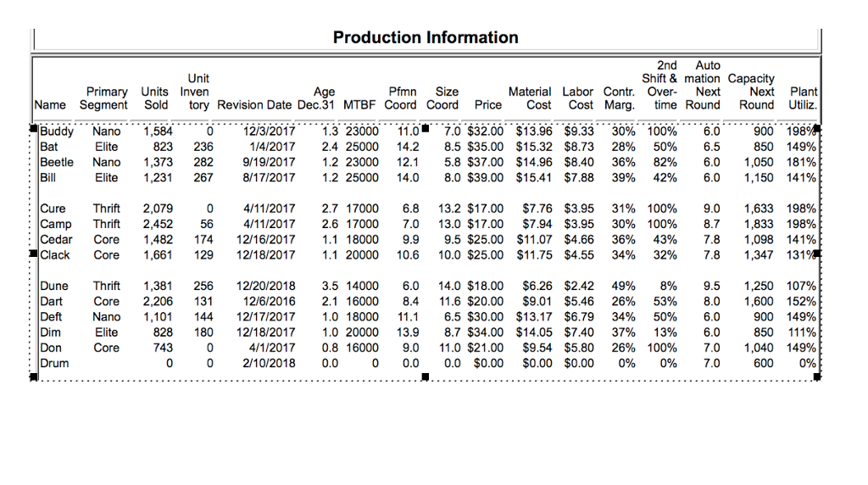
Task: Click the bottom-left selection handle
Action: pyautogui.click(x=34, y=378)
